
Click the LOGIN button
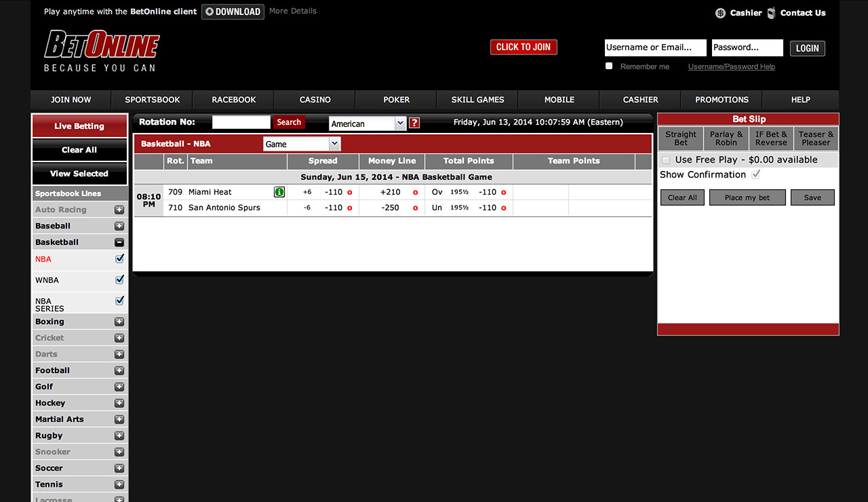pyautogui.click(x=808, y=48)
